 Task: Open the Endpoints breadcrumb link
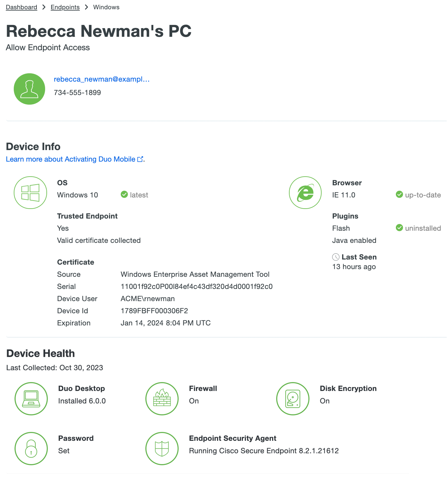coord(65,7)
